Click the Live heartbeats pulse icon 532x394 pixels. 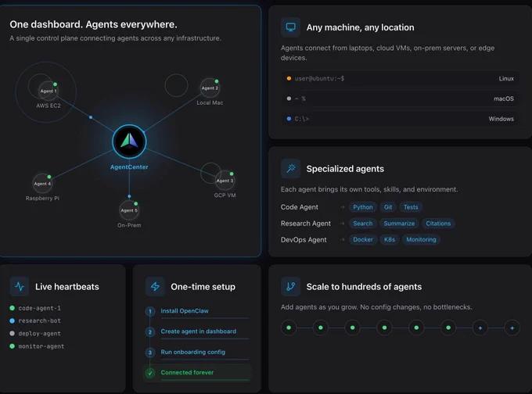coord(20,287)
